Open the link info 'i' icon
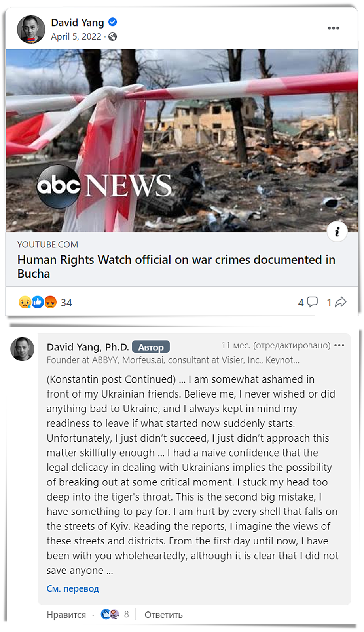364x632 pixels. click(337, 231)
